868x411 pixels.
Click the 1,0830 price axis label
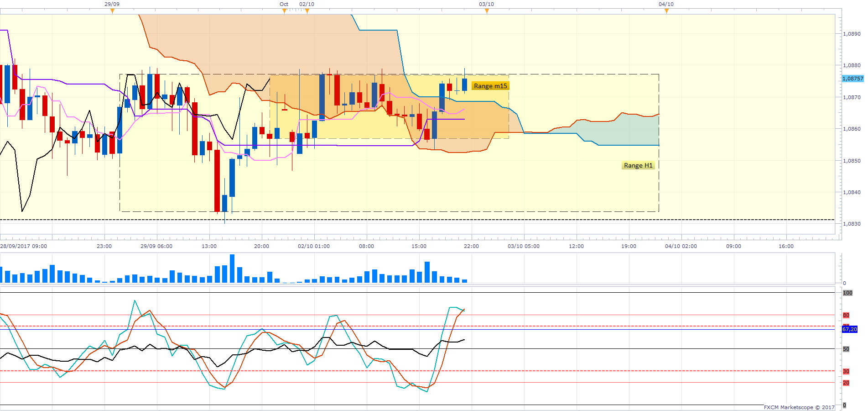coord(852,224)
